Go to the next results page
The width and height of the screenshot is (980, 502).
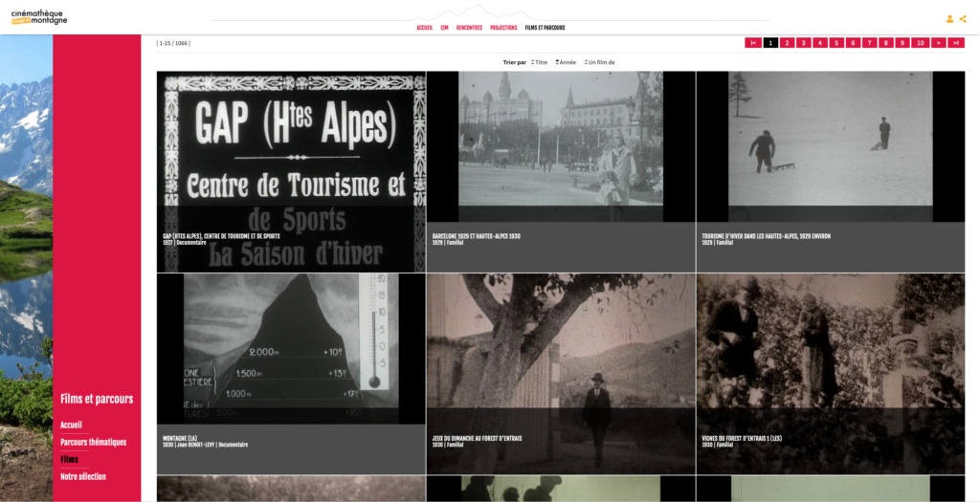point(938,42)
